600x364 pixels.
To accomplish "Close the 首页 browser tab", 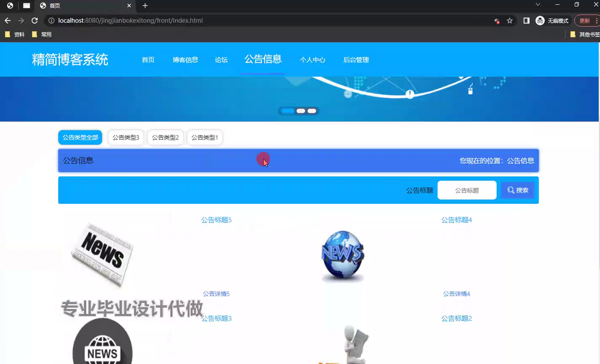I will [x=129, y=5].
